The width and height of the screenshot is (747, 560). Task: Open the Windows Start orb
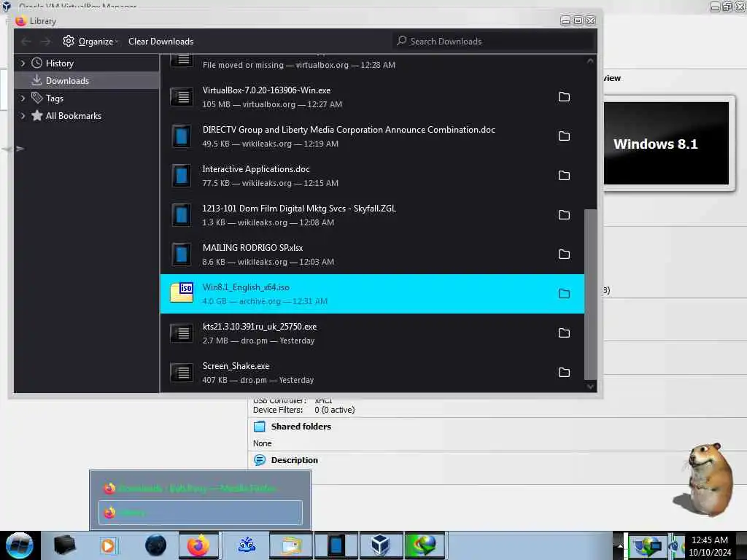pyautogui.click(x=19, y=545)
